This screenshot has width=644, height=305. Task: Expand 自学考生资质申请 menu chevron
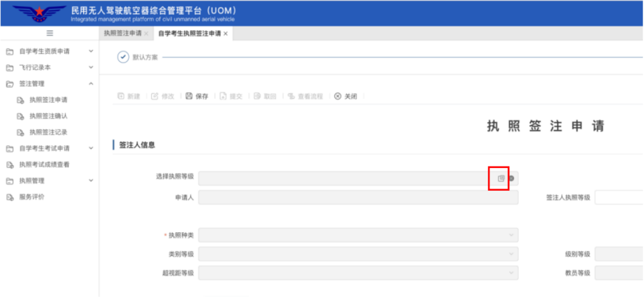point(91,51)
